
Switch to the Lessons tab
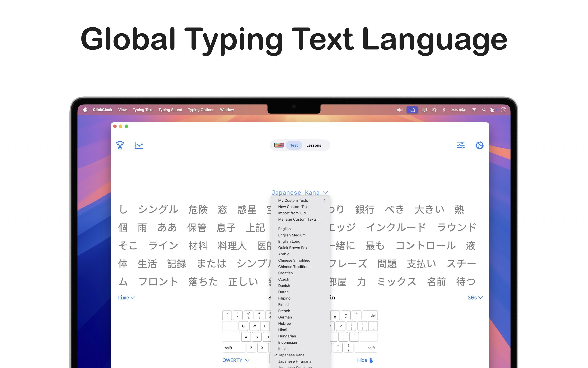(x=314, y=145)
